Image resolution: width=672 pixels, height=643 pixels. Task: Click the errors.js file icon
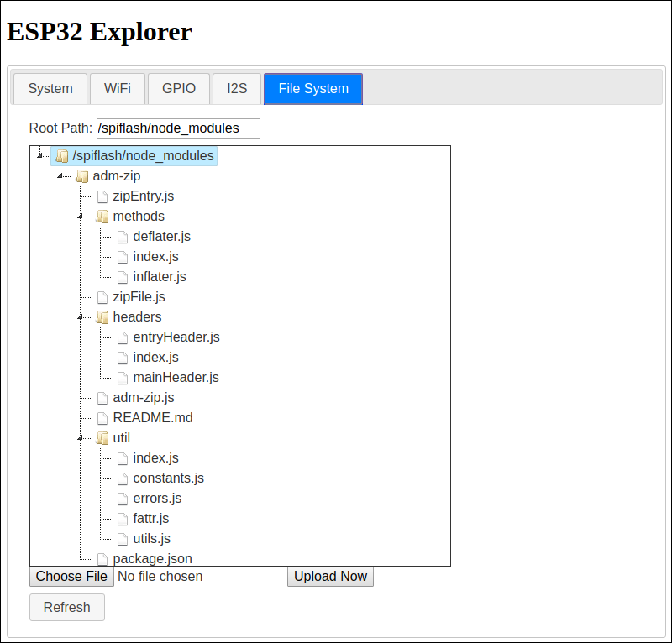coord(123,499)
